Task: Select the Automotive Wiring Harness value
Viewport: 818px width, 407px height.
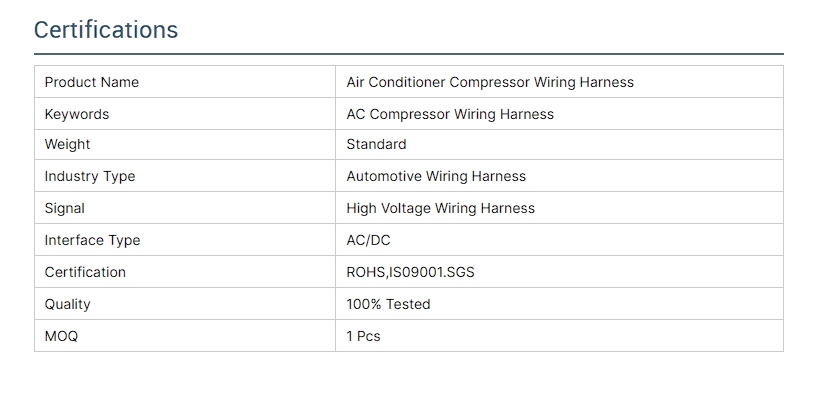Action: click(436, 176)
